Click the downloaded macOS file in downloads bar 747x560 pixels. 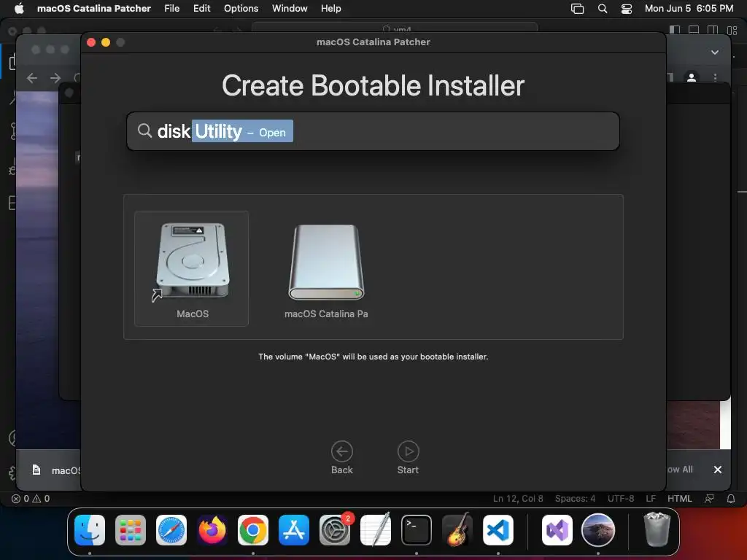click(56, 470)
